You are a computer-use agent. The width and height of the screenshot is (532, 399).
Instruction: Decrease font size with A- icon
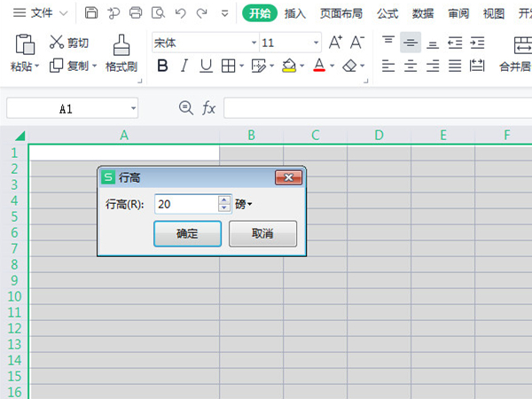[x=357, y=43]
